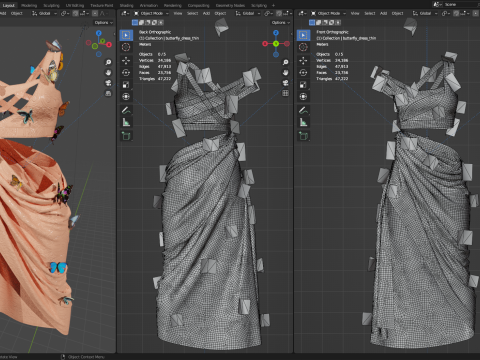Switch to the Sculpting workspace tab

coord(51,5)
